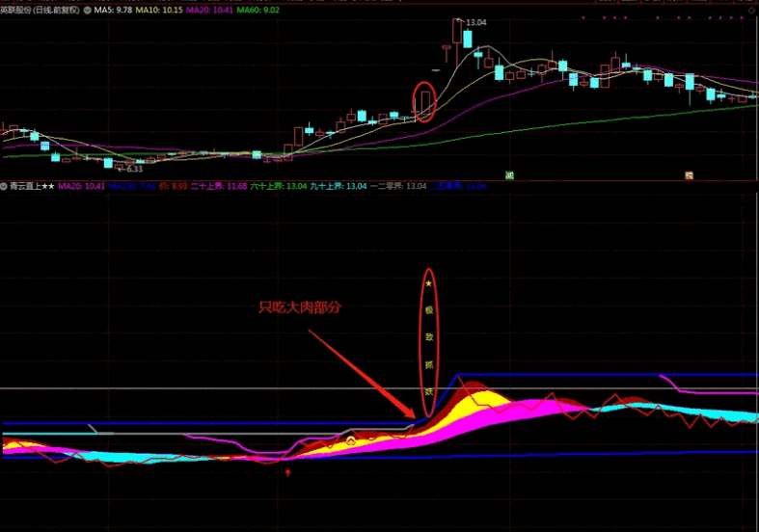This screenshot has height=532, width=759.
Task: Click the MA5: 9.78 label
Action: tap(113, 10)
